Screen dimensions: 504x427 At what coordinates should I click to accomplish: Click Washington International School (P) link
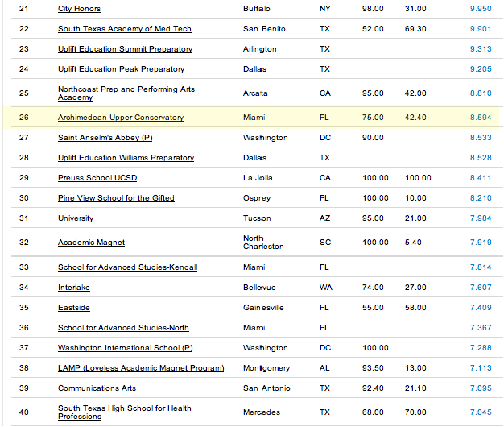[x=126, y=348]
